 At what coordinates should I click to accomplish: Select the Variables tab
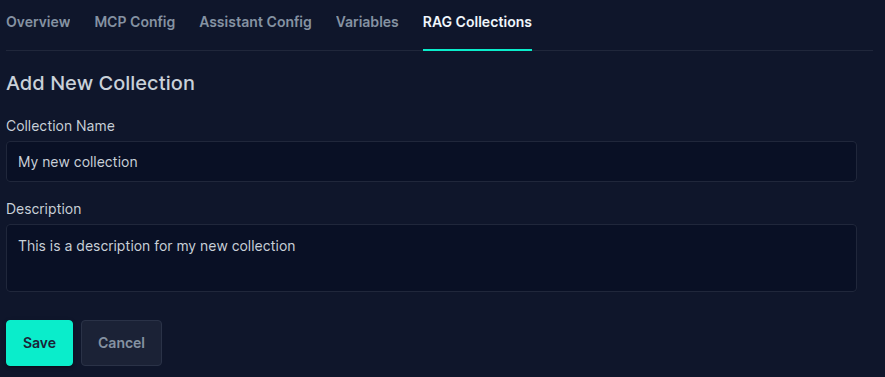[367, 22]
